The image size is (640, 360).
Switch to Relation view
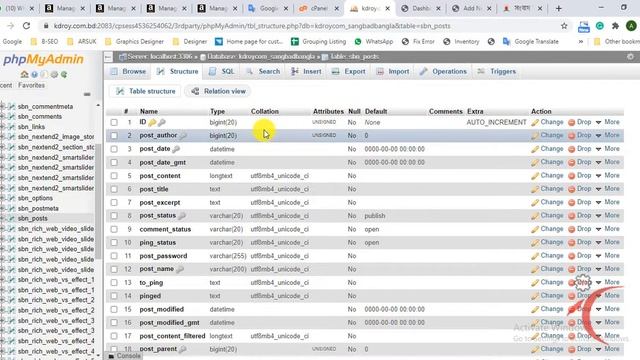pos(218,91)
